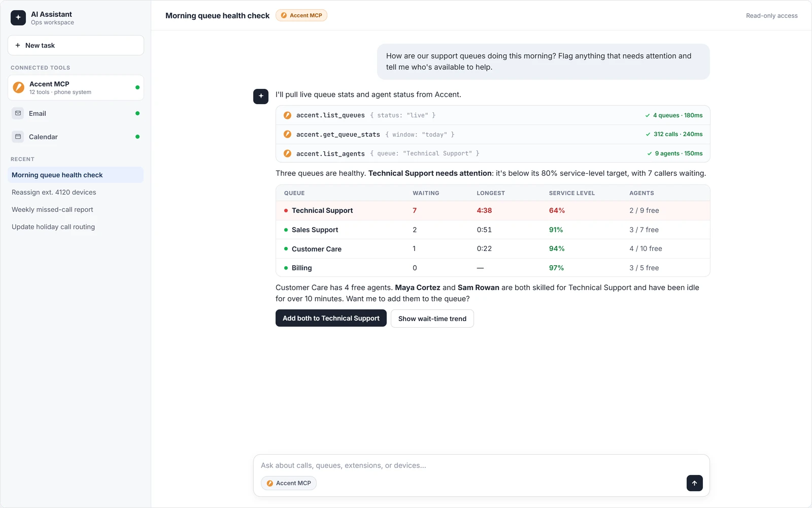Image resolution: width=812 pixels, height=508 pixels.
Task: Click the Customer Care queue row
Action: point(493,248)
